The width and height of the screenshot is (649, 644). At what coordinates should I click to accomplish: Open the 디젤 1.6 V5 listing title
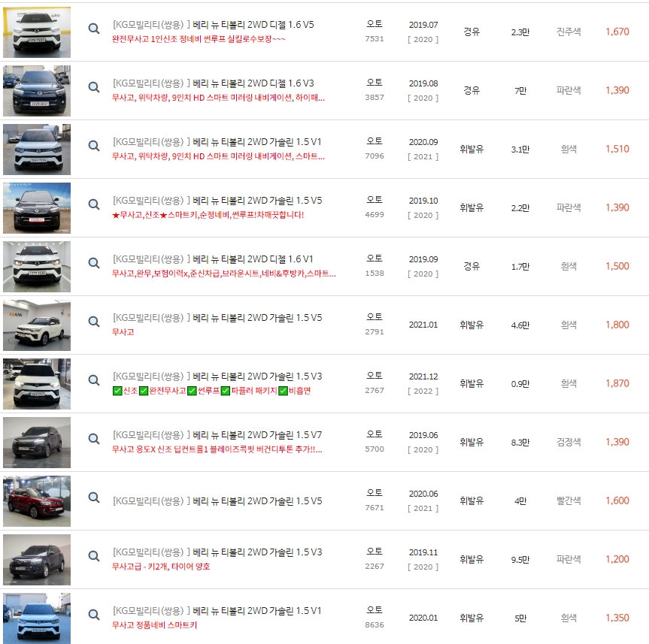(213, 25)
